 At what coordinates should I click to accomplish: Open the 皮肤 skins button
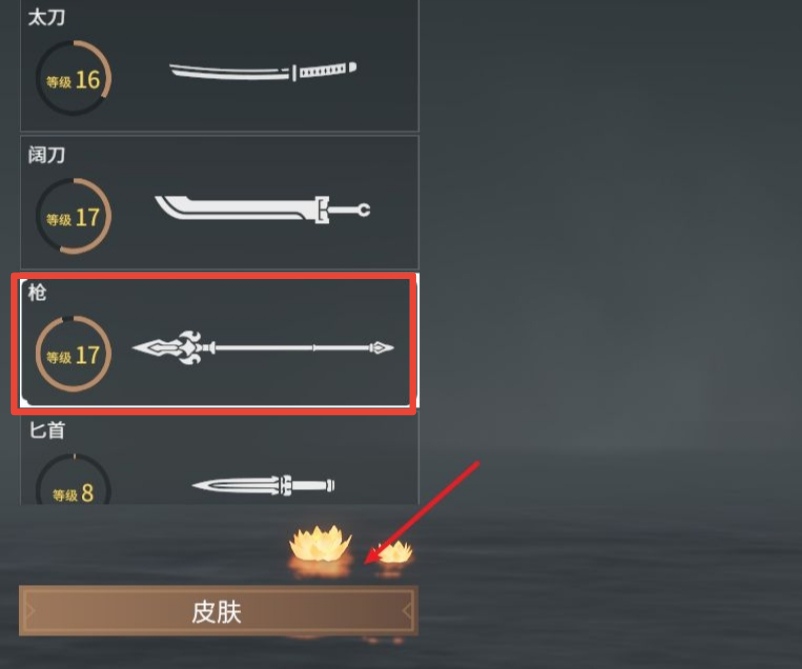(218, 611)
